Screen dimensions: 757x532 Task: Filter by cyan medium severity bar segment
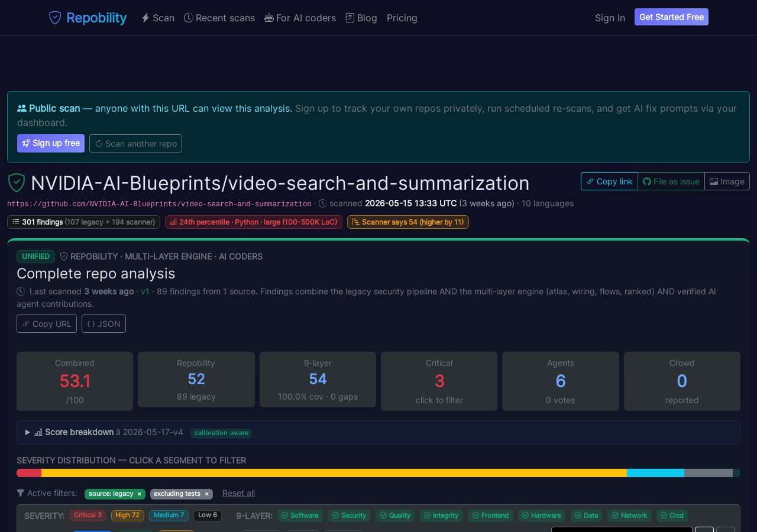click(x=655, y=473)
